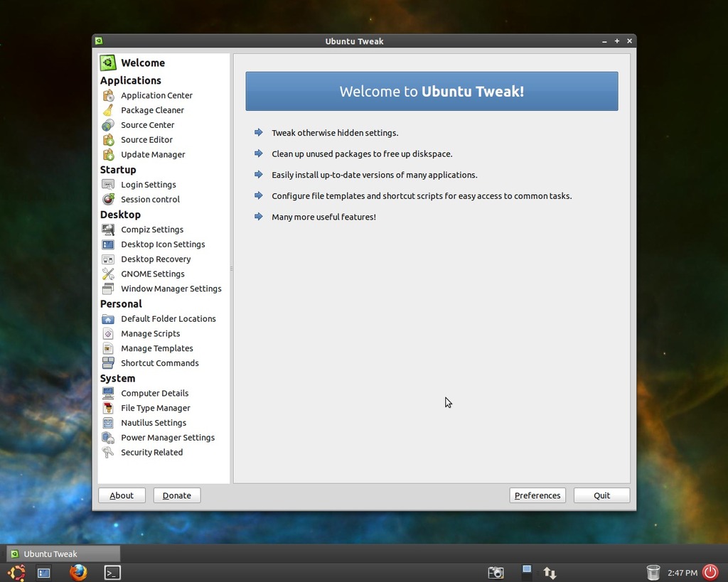Open the terminal launcher in panel
728x582 pixels.
tap(112, 573)
